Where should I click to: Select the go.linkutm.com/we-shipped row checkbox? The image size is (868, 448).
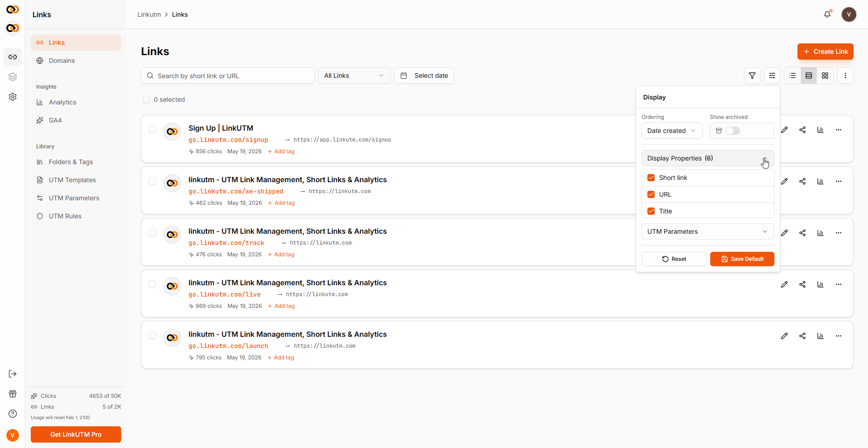(152, 181)
